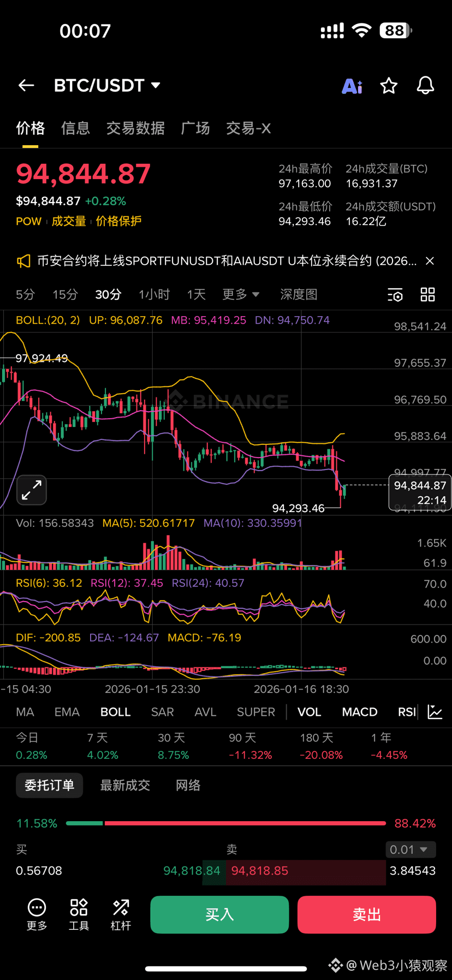Open chart layout grid icon
Viewport: 452px width, 980px height.
coord(428,295)
